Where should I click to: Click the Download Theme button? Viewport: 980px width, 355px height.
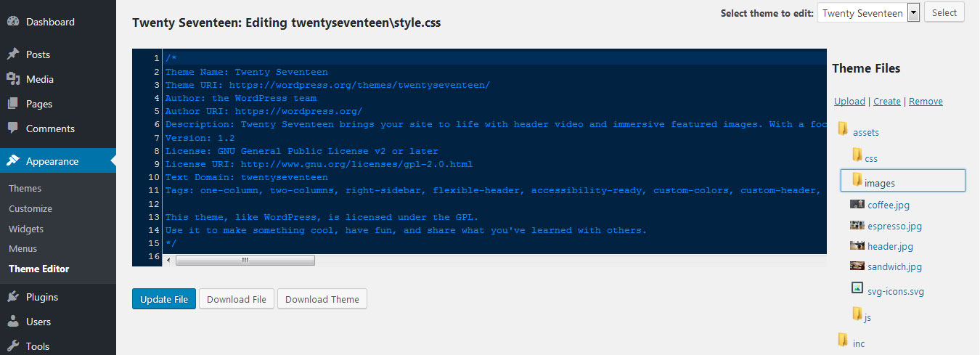click(x=322, y=299)
